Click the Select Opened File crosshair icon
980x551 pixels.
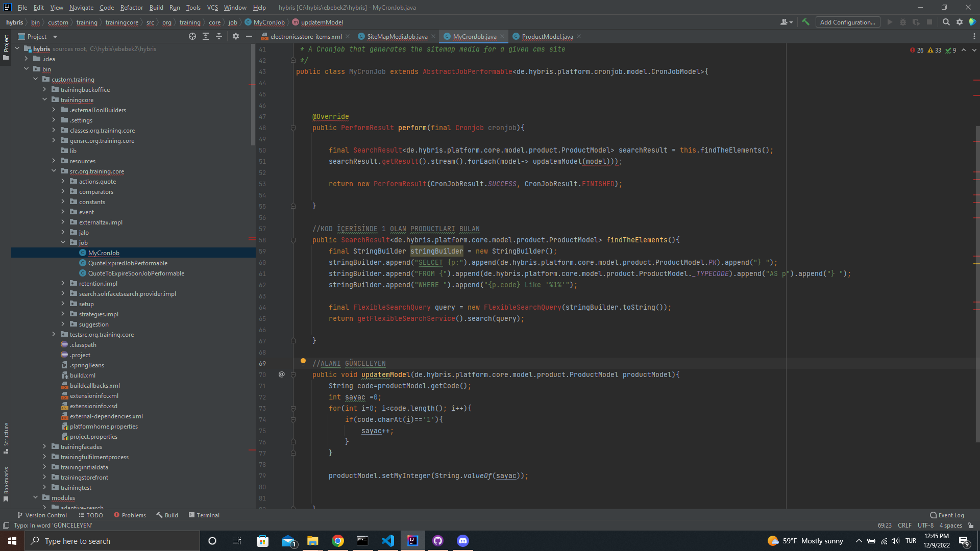pyautogui.click(x=192, y=36)
